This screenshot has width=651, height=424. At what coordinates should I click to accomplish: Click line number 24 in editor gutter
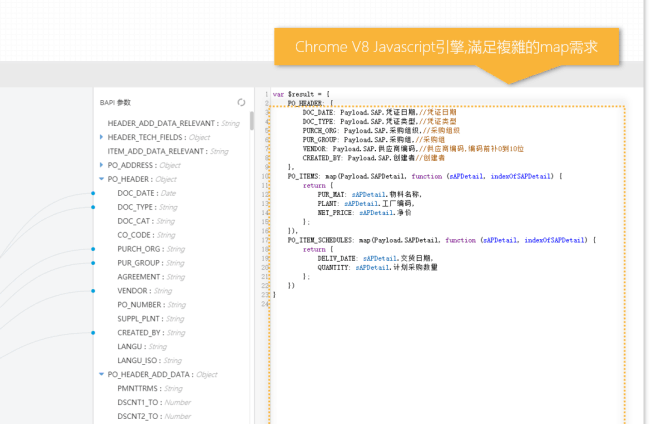pos(265,304)
